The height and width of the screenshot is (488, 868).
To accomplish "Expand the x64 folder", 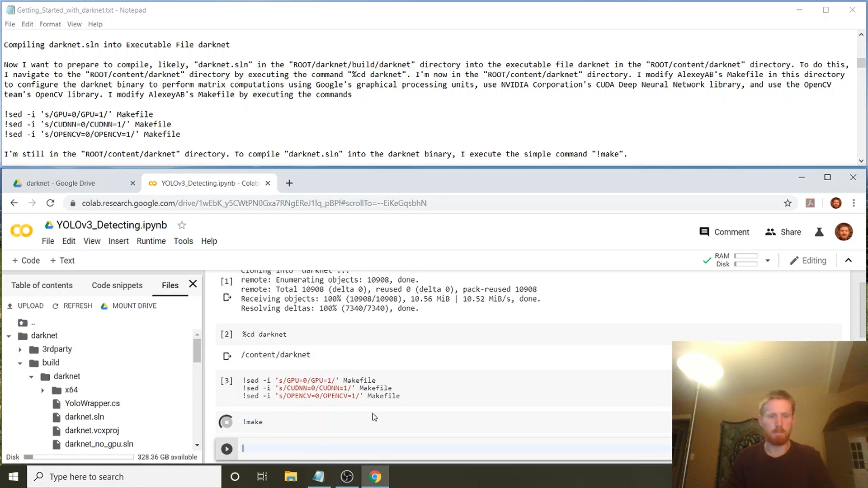I will [43, 389].
